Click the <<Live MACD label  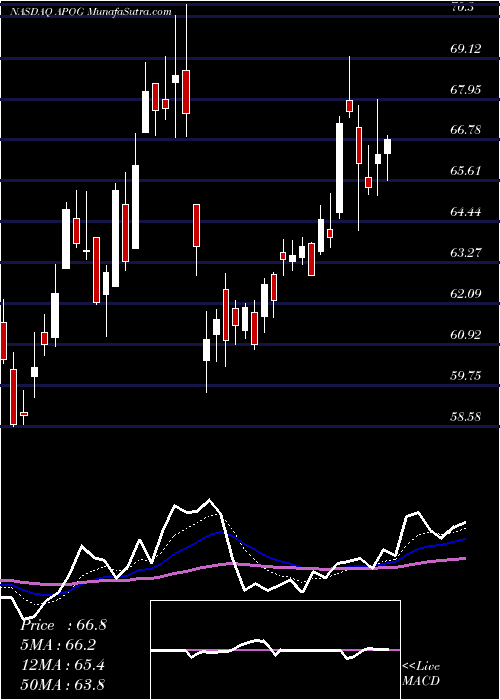pyautogui.click(x=421, y=673)
